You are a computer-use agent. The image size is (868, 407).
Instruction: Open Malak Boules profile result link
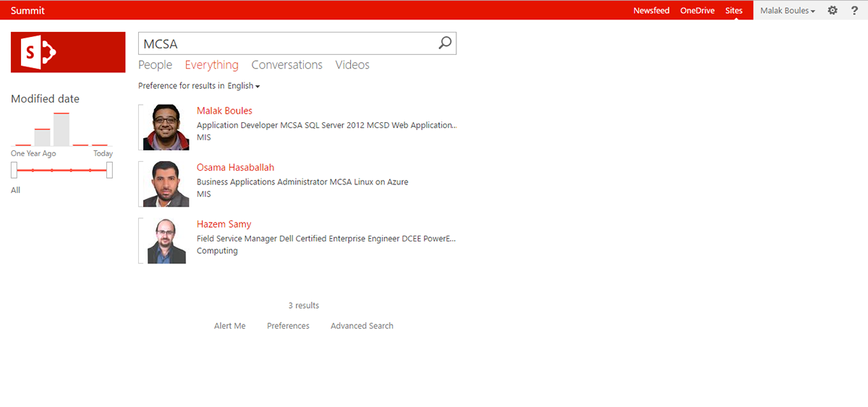click(x=224, y=111)
